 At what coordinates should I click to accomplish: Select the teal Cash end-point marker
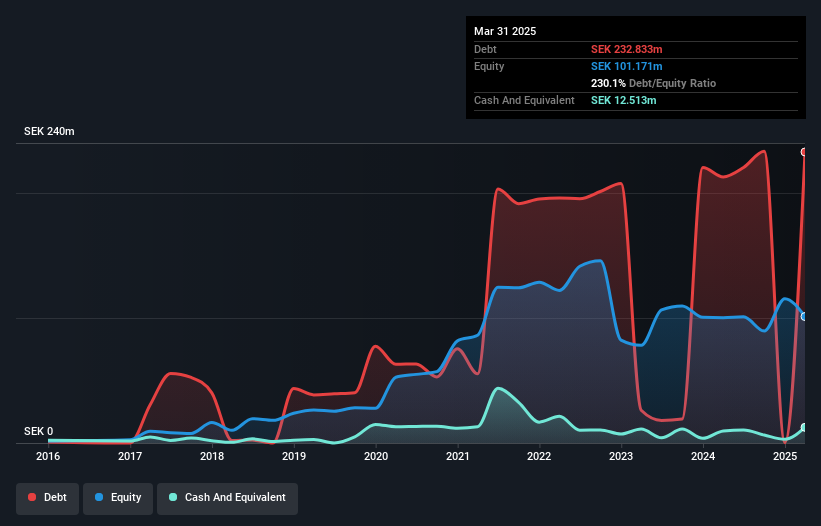coord(804,428)
